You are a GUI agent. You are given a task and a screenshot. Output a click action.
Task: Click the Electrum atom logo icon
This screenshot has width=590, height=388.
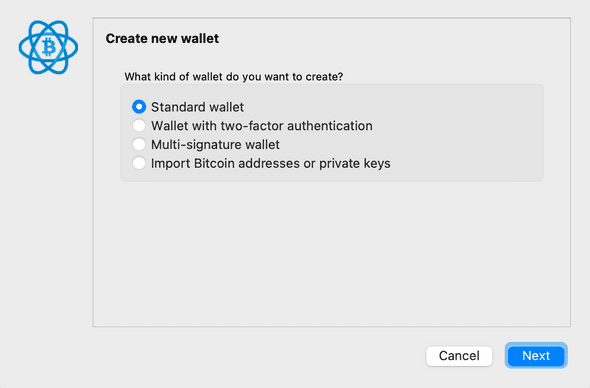(x=49, y=47)
